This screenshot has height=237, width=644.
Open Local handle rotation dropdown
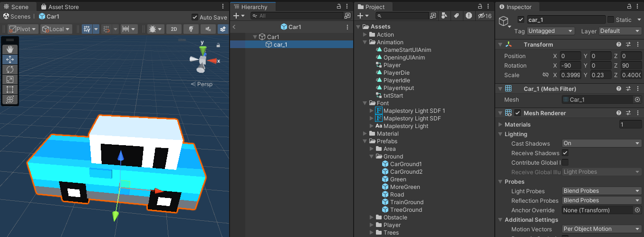56,29
